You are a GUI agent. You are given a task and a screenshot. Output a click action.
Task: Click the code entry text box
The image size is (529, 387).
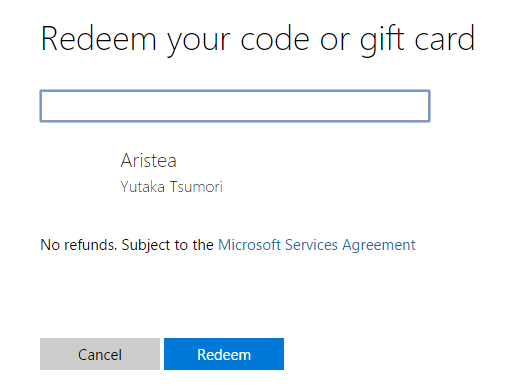click(235, 106)
